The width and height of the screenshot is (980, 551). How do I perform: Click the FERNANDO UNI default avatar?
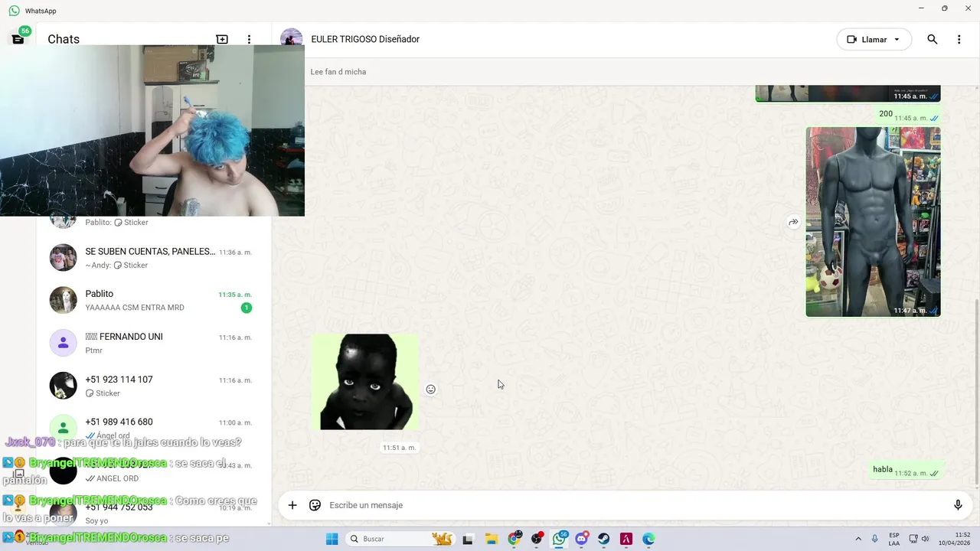pos(63,343)
